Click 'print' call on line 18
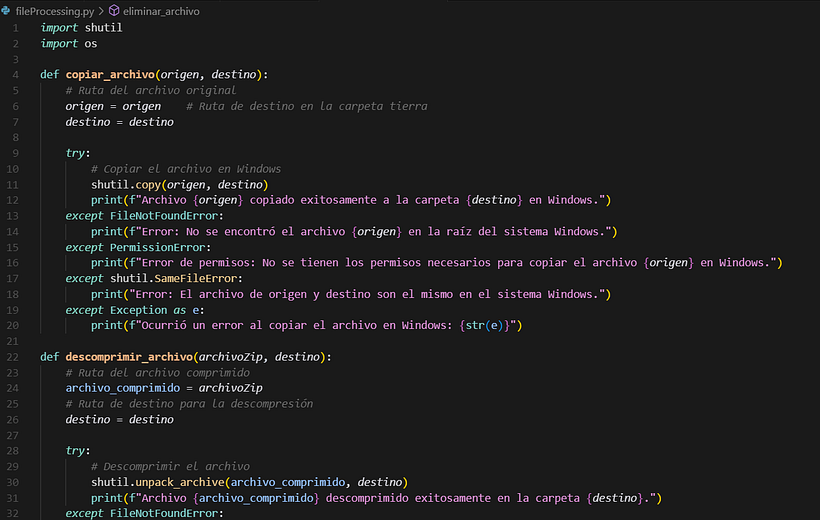This screenshot has width=820, height=520. tap(107, 295)
